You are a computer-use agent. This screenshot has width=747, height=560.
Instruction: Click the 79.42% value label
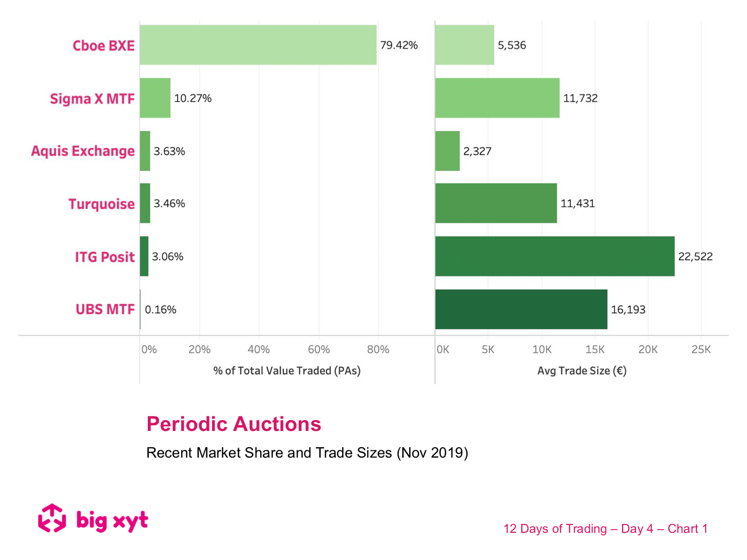tap(399, 45)
